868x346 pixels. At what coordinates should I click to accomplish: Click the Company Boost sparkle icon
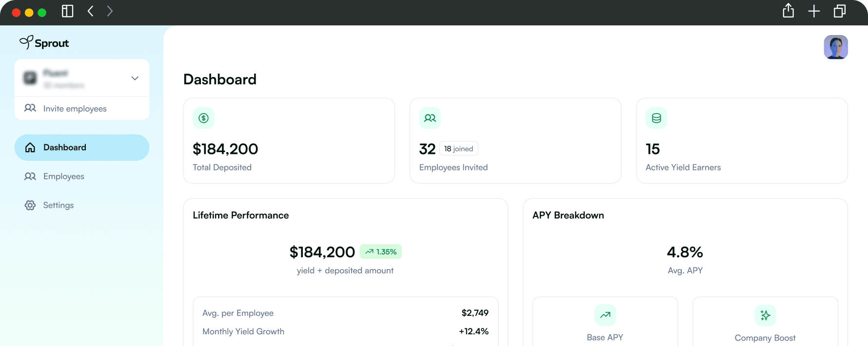[765, 315]
